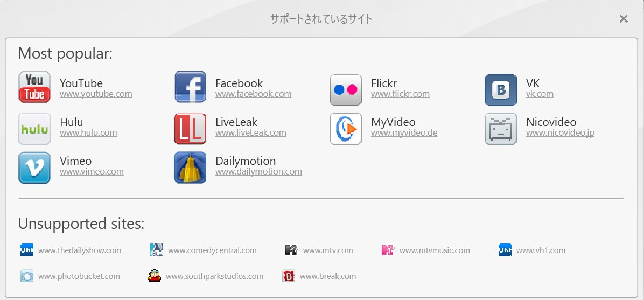
Task: Click the Facebook site name text
Action: coord(239,83)
